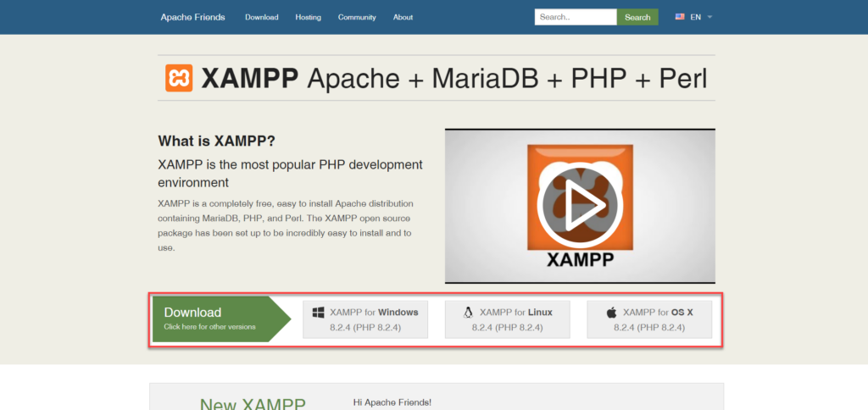Expand the EN language dropdown arrow
The image size is (868, 410).
[x=709, y=17]
